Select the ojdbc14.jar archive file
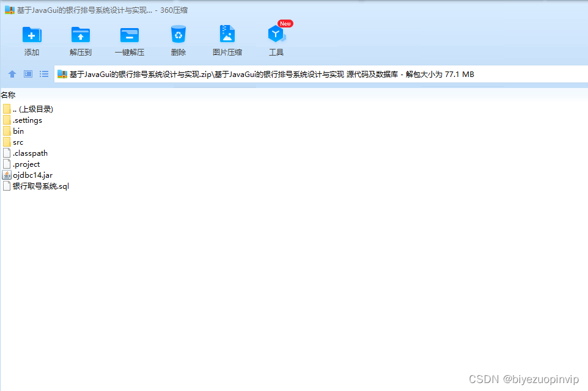588x391 pixels. pyautogui.click(x=31, y=175)
